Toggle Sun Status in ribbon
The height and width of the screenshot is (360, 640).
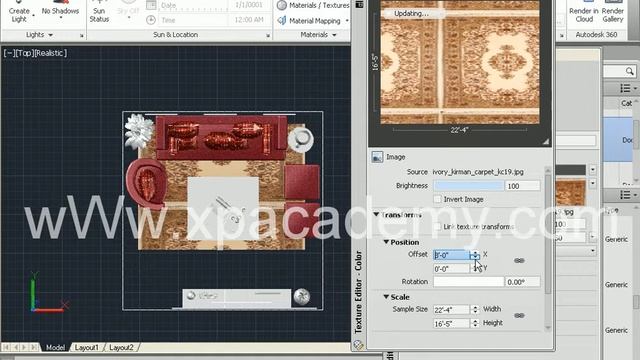[x=99, y=12]
